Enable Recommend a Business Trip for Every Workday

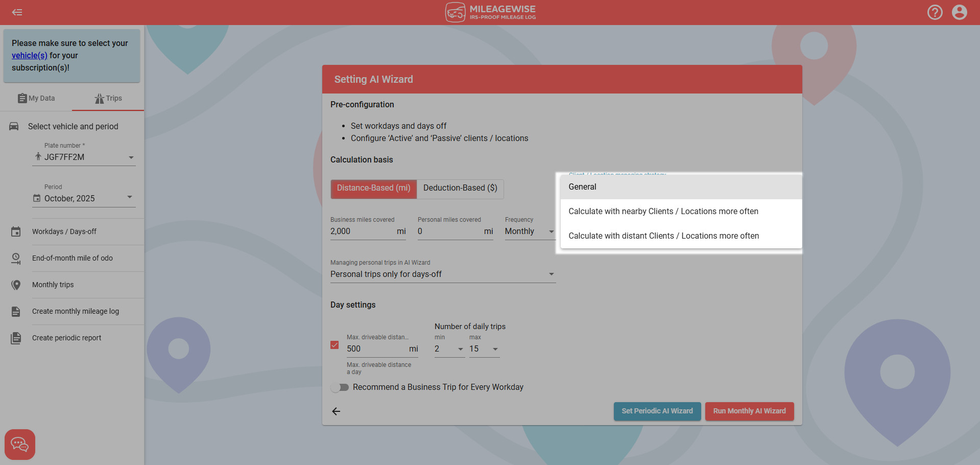click(x=340, y=387)
